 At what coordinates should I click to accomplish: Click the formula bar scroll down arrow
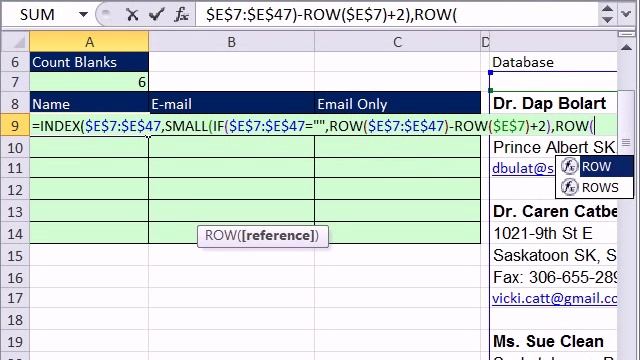click(607, 20)
